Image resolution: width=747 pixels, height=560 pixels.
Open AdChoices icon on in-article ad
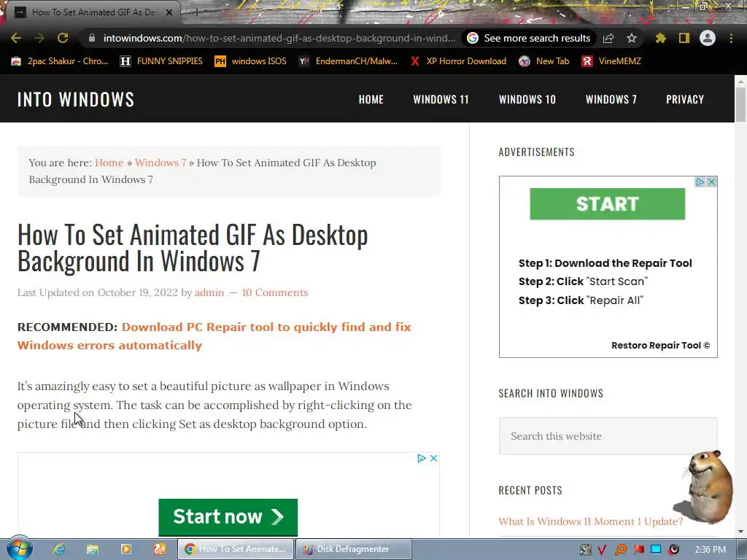click(422, 458)
